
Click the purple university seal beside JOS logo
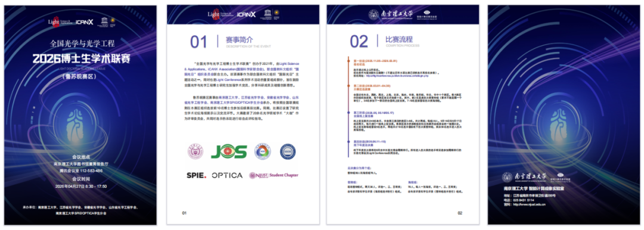[195, 151]
